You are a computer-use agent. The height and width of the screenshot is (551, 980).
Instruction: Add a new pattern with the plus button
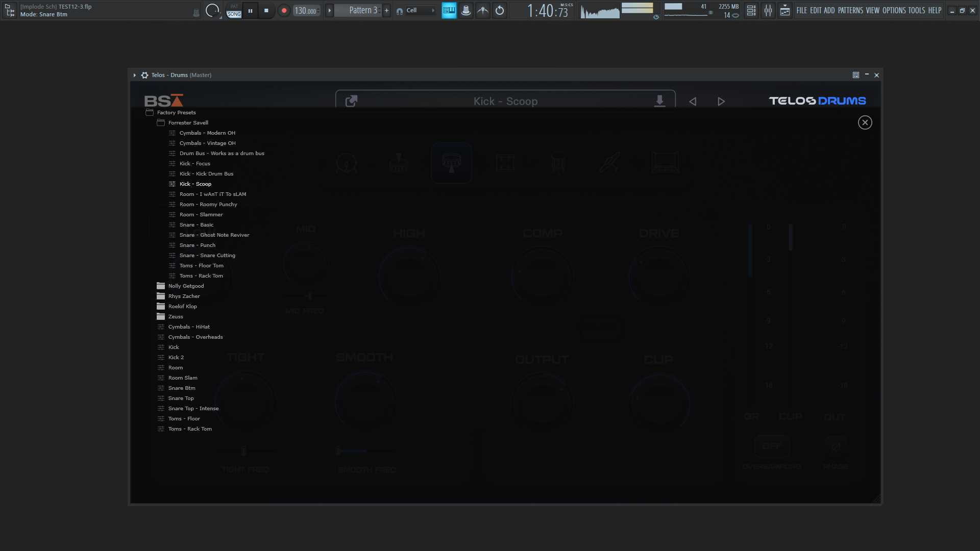pos(386,10)
